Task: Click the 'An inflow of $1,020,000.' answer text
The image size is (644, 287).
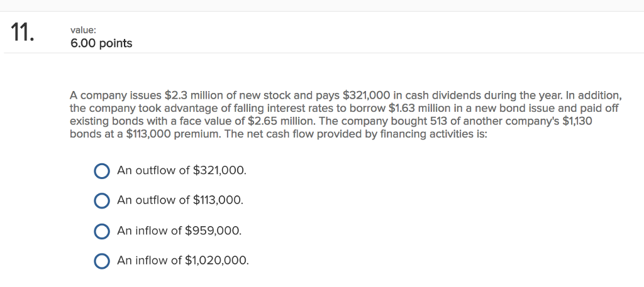Action: pyautogui.click(x=183, y=260)
